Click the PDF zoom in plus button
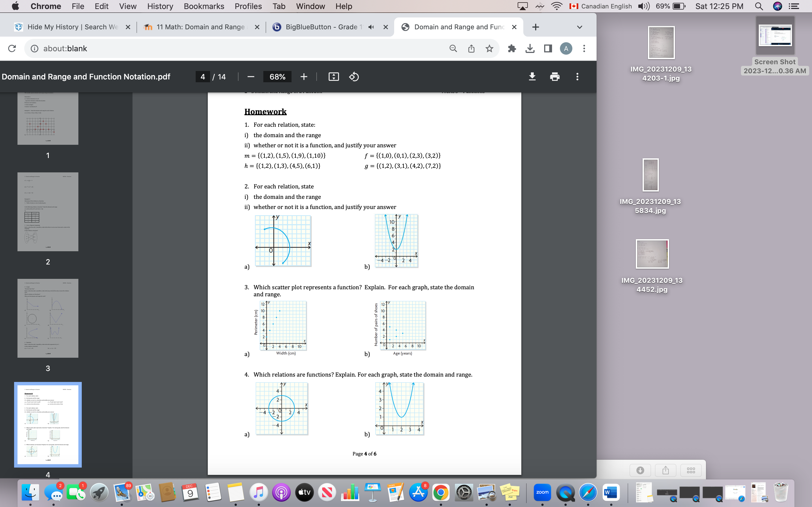The height and width of the screenshot is (507, 812). point(304,77)
